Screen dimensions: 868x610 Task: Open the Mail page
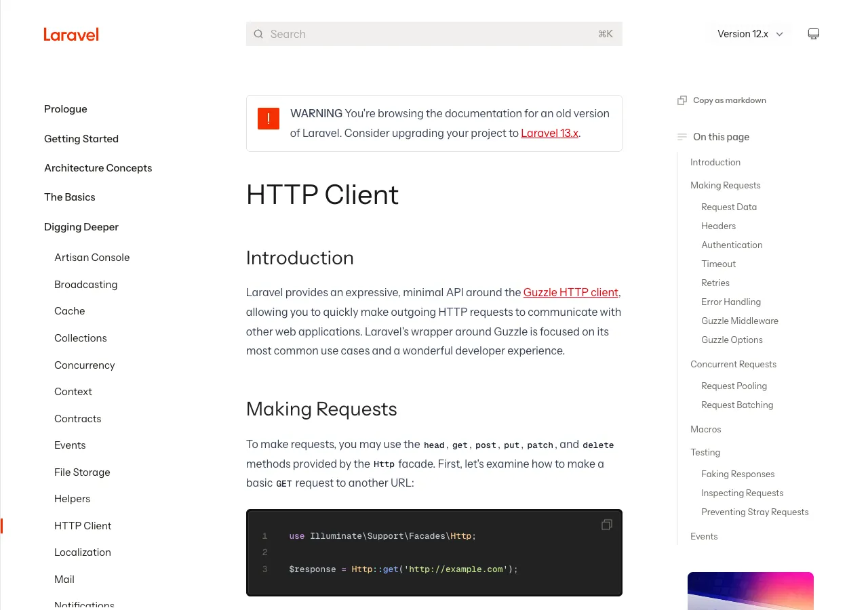[x=64, y=579]
